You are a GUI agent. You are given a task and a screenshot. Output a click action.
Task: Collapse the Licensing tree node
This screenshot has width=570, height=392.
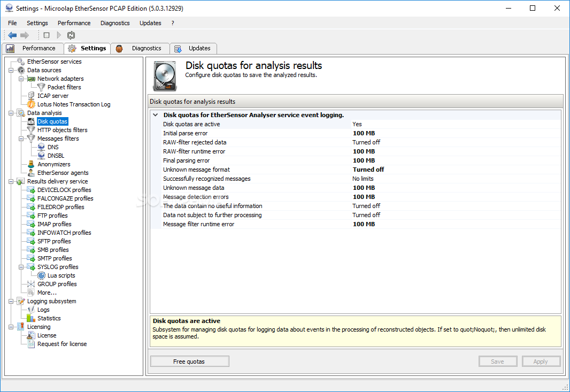point(11,327)
